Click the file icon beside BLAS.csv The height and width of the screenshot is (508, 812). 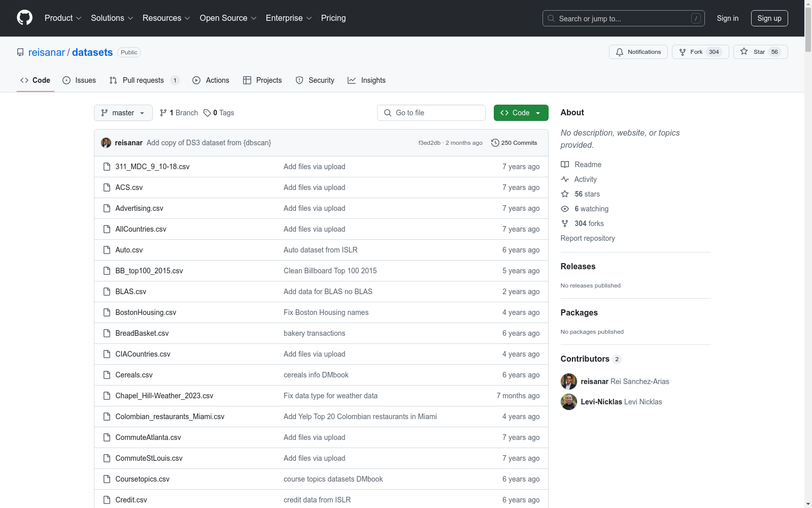[x=107, y=292]
